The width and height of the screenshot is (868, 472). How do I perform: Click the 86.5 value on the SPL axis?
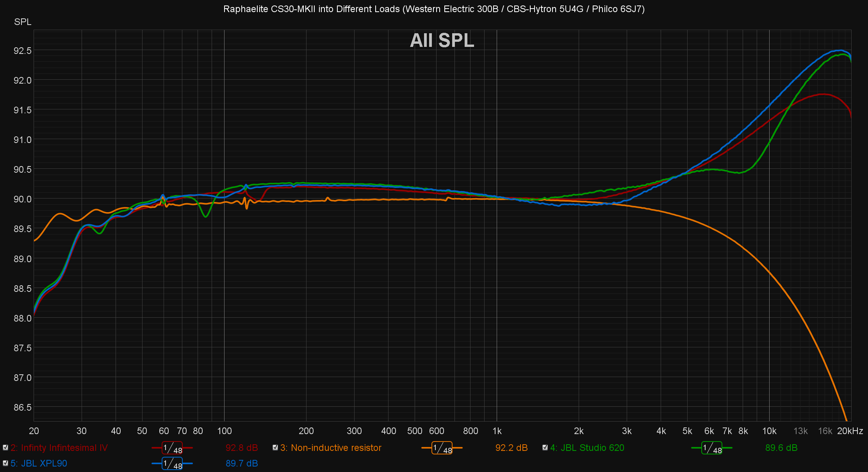click(x=23, y=408)
